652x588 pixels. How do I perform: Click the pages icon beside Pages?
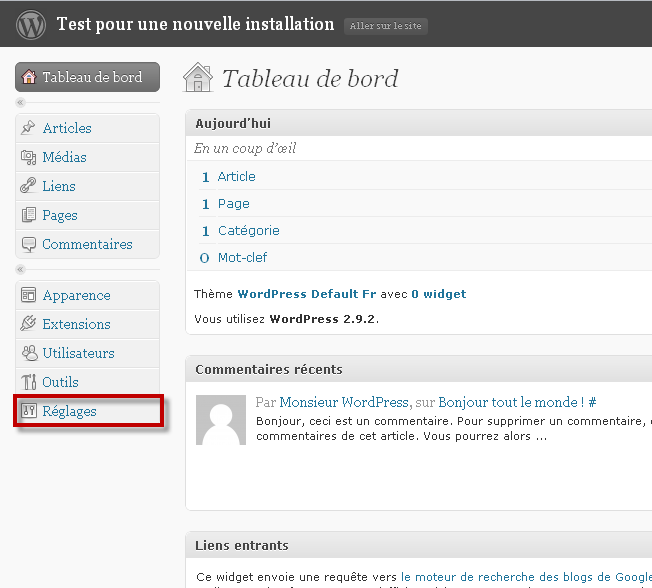28,215
